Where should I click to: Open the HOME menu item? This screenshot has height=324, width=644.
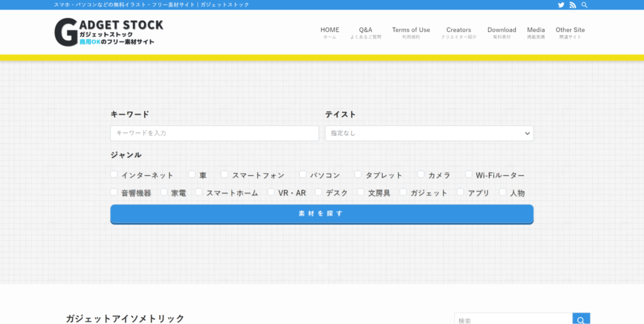(330, 32)
